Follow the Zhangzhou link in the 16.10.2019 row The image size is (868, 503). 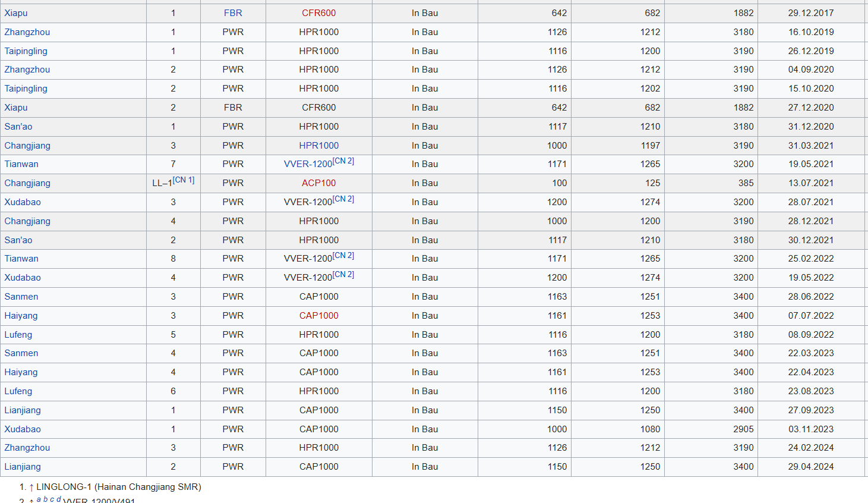tap(27, 32)
